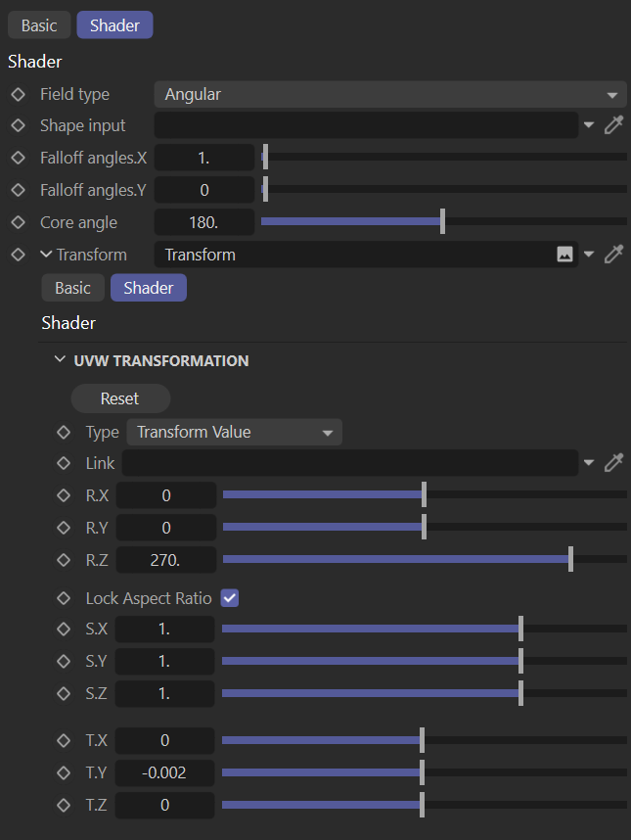Click the Link field eyedropper icon
The height and width of the screenshot is (840, 631).
click(614, 463)
